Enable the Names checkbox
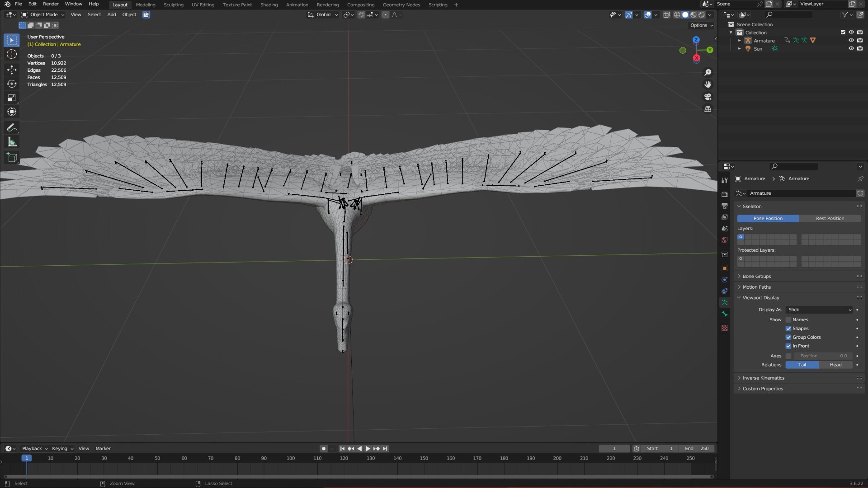868x488 pixels. coord(788,320)
